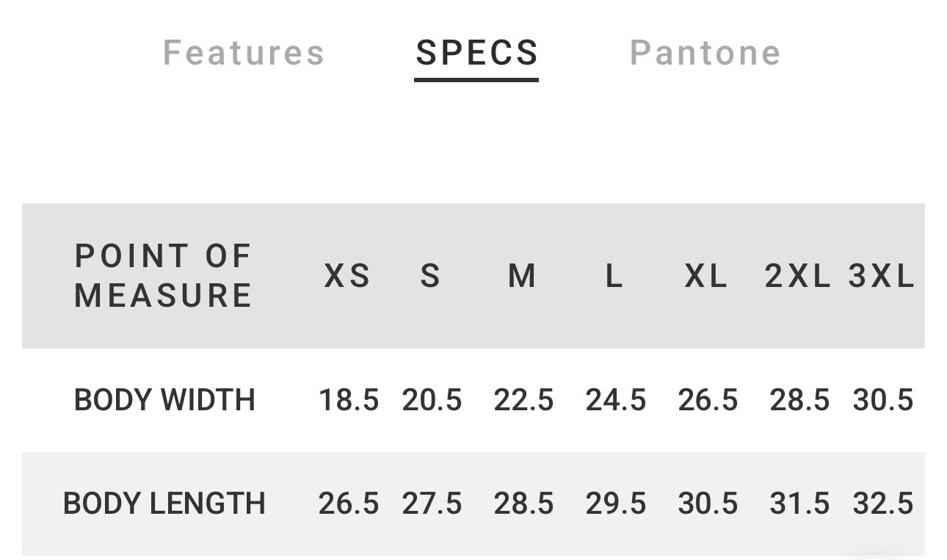Open the Pantone tab
This screenshot has height=560, width=947.
pos(705,53)
